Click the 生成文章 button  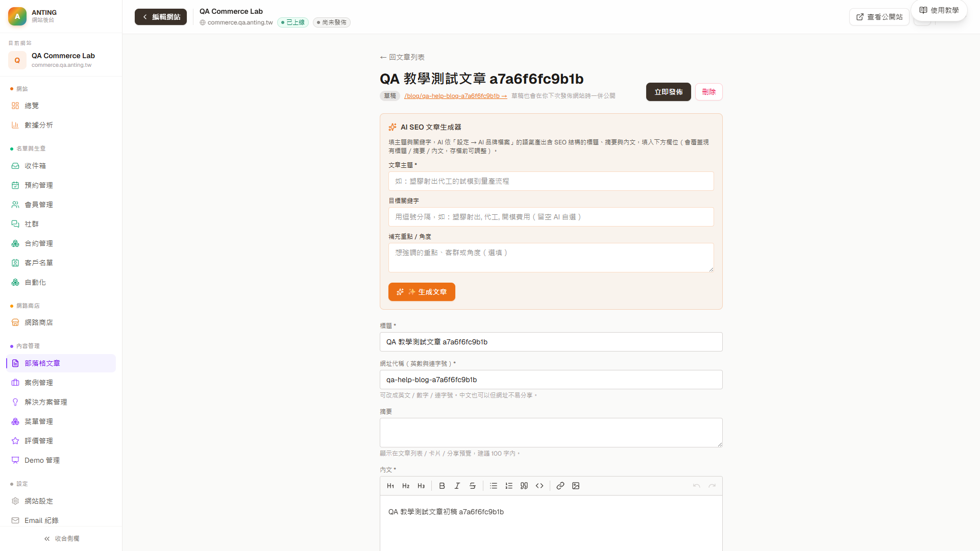pos(422,292)
